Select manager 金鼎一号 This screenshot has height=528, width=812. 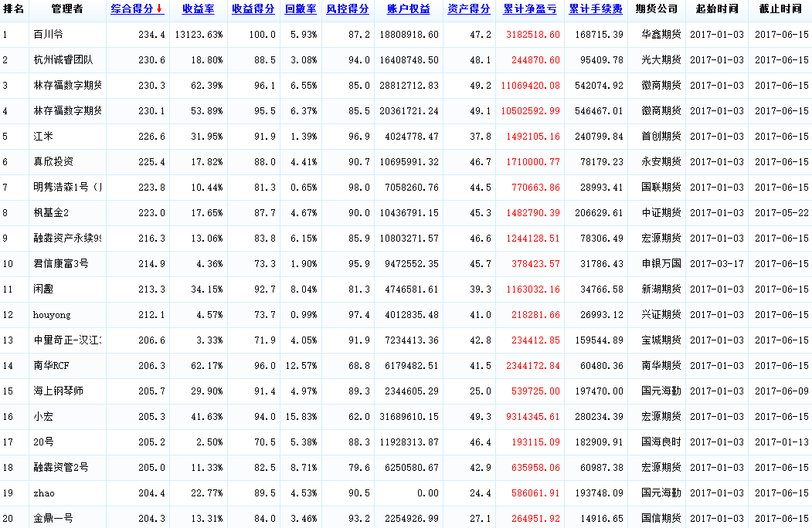pyautogui.click(x=53, y=518)
